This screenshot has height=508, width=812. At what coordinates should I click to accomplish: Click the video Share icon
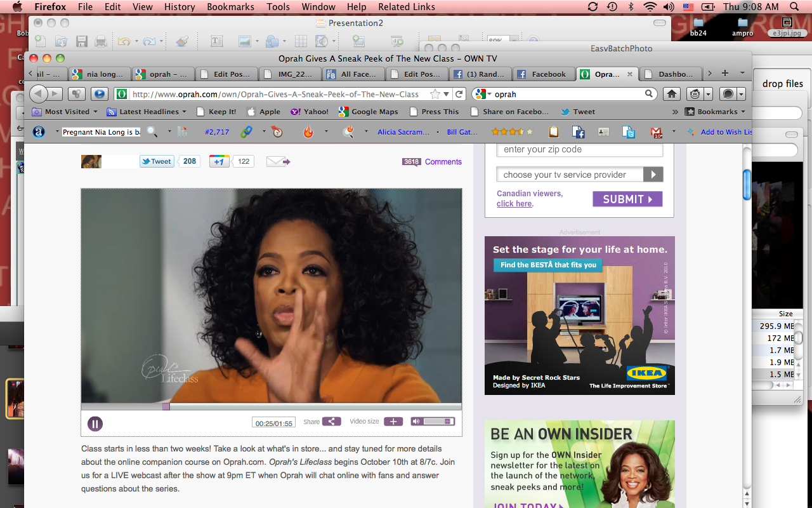tap(331, 422)
